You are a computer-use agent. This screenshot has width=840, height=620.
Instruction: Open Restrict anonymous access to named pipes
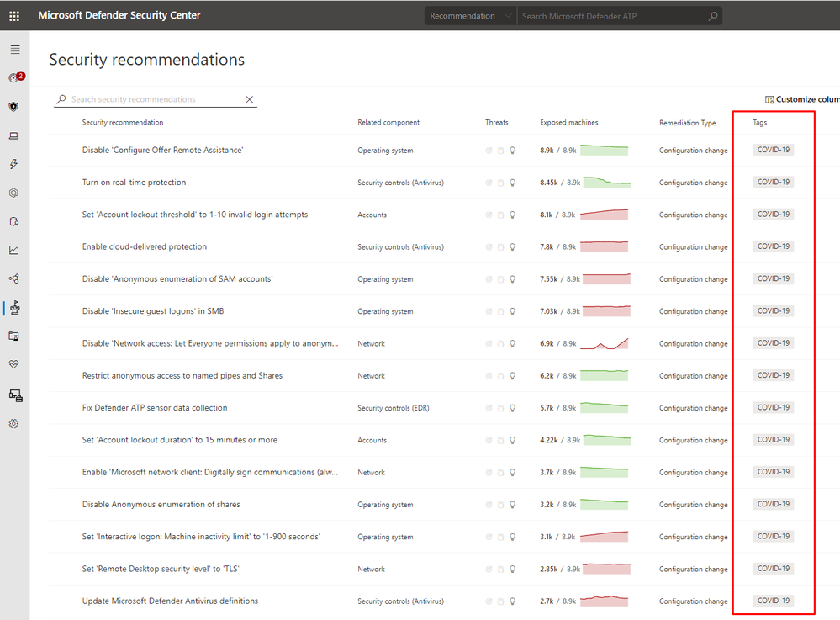point(182,375)
